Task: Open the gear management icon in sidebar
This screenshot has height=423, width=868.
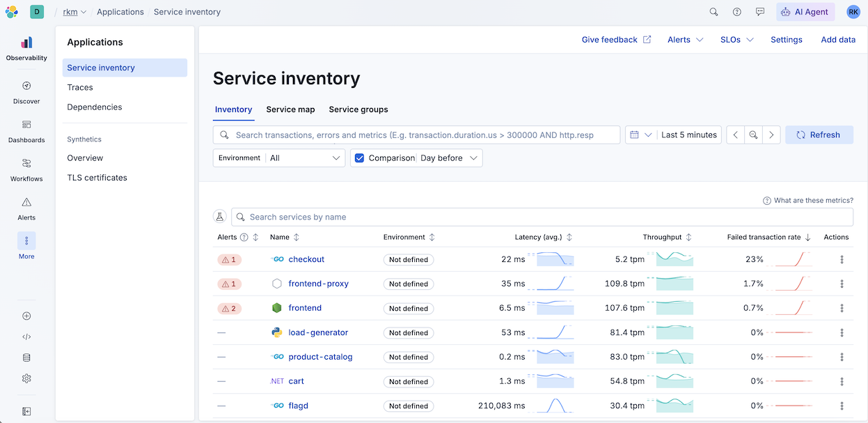Action: (x=26, y=378)
